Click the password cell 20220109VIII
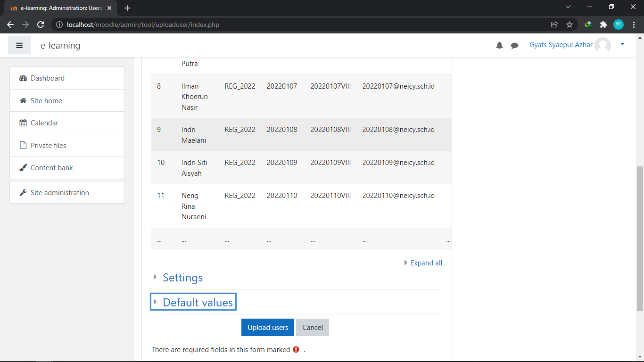644x362 pixels. pos(330,163)
